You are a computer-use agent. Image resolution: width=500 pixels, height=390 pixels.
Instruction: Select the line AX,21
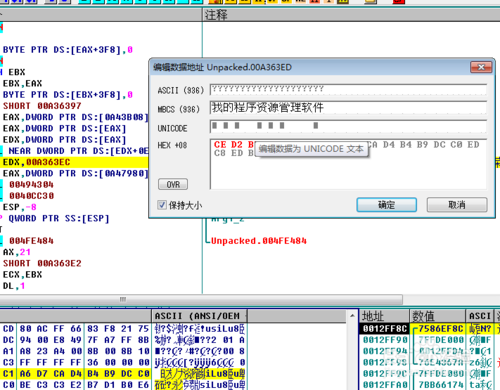[x=17, y=252]
